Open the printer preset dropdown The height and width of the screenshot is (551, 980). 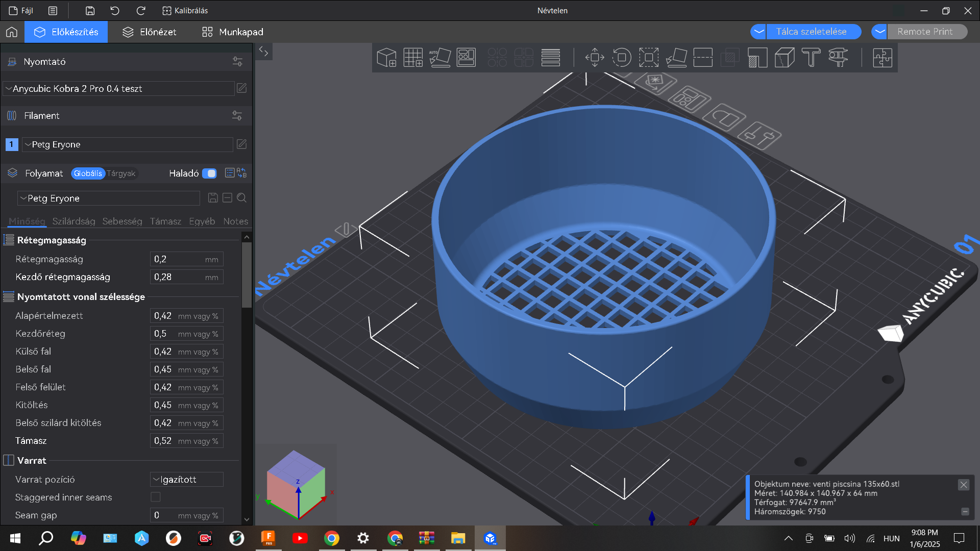(118, 88)
